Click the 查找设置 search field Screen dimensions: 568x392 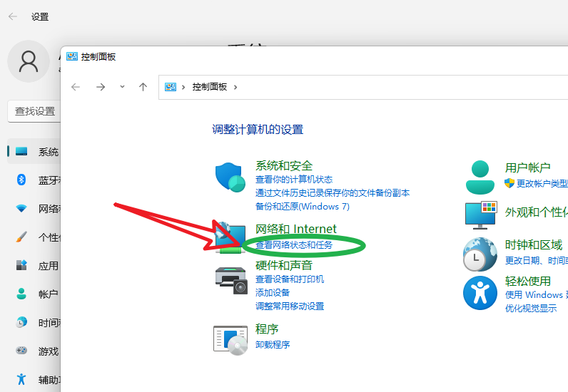[34, 111]
